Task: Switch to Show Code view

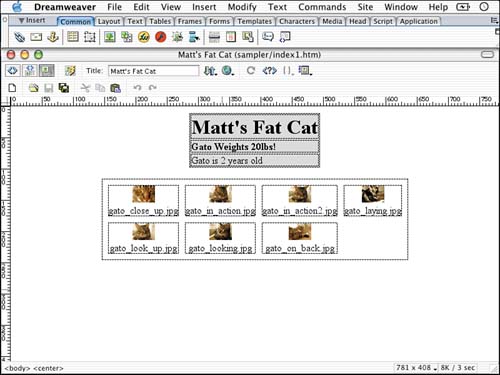Action: (x=13, y=71)
